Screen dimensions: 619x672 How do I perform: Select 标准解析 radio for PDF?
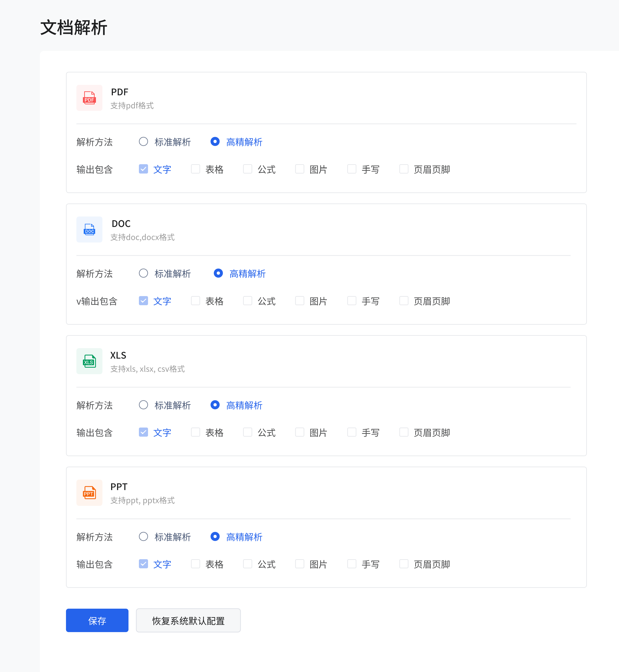tap(143, 142)
